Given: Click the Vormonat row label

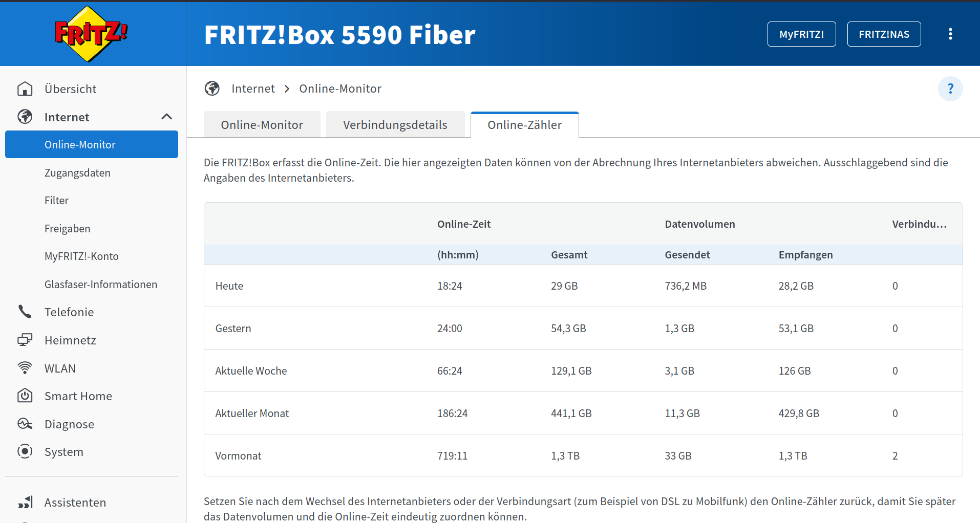Looking at the screenshot, I should pyautogui.click(x=238, y=455).
